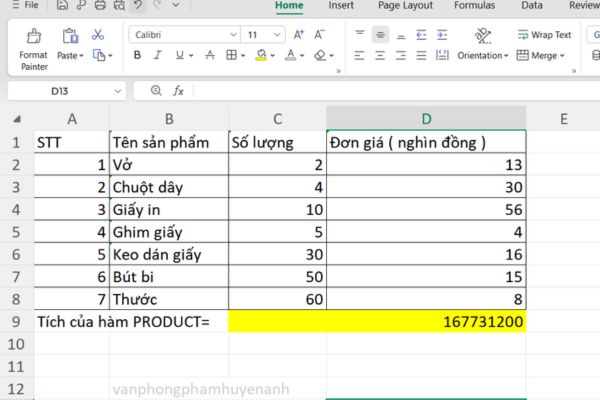Open the Copy options dropdown arrow
600x400 pixels.
111,56
